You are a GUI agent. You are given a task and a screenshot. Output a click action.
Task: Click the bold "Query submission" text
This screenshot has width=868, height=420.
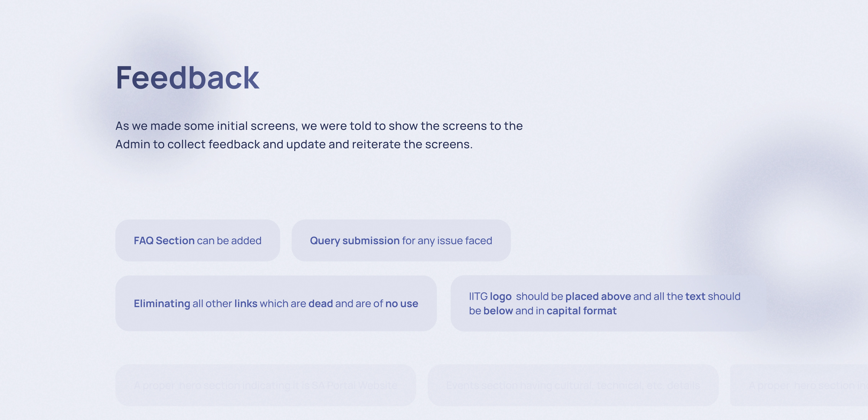tap(354, 241)
